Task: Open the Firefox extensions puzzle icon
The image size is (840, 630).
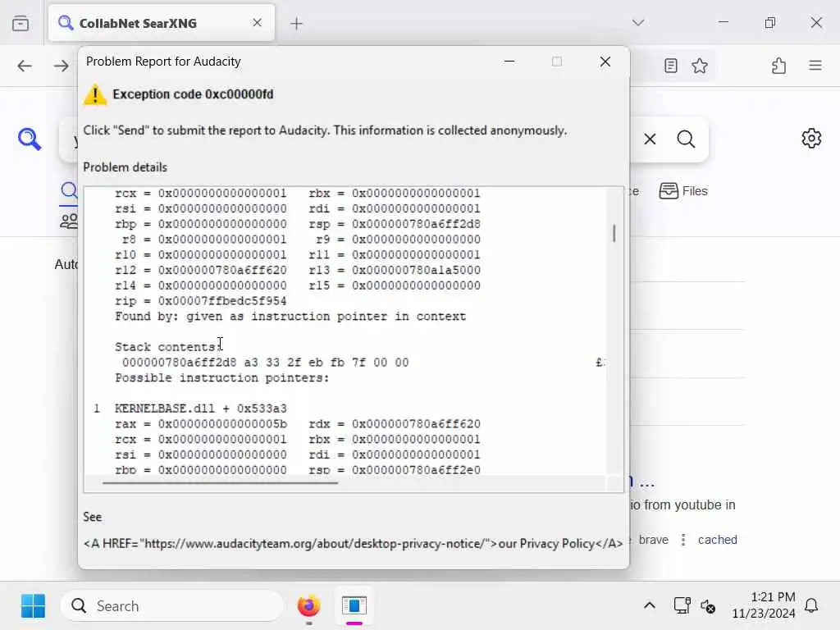Action: coord(779,66)
